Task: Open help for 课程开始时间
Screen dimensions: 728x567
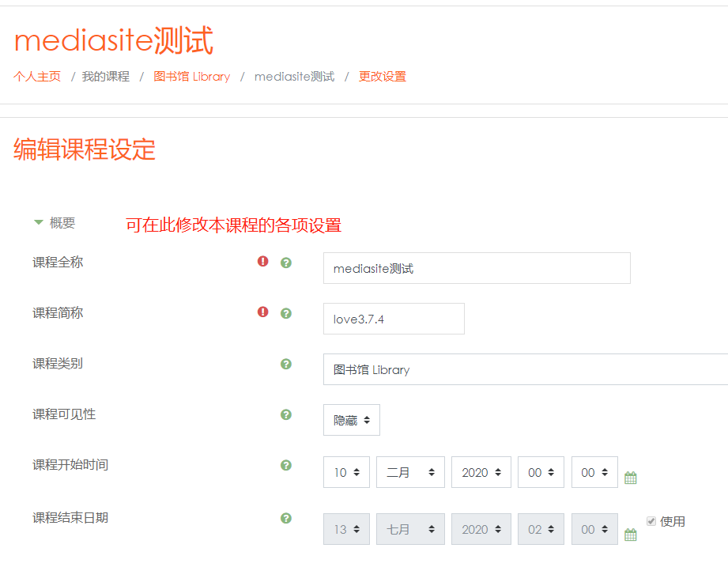Action: click(286, 465)
